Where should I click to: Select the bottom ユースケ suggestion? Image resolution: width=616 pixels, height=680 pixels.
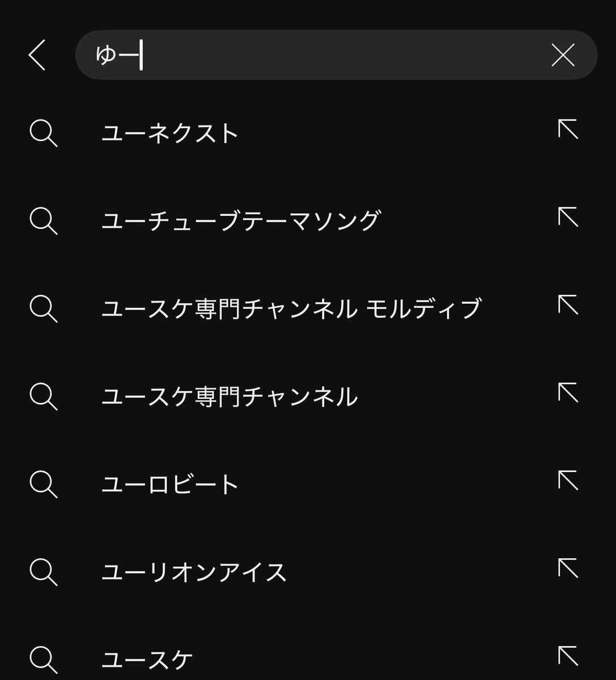click(x=147, y=660)
